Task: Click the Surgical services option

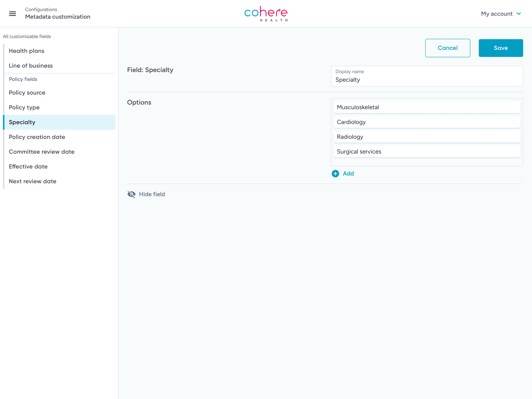Action: (x=427, y=152)
